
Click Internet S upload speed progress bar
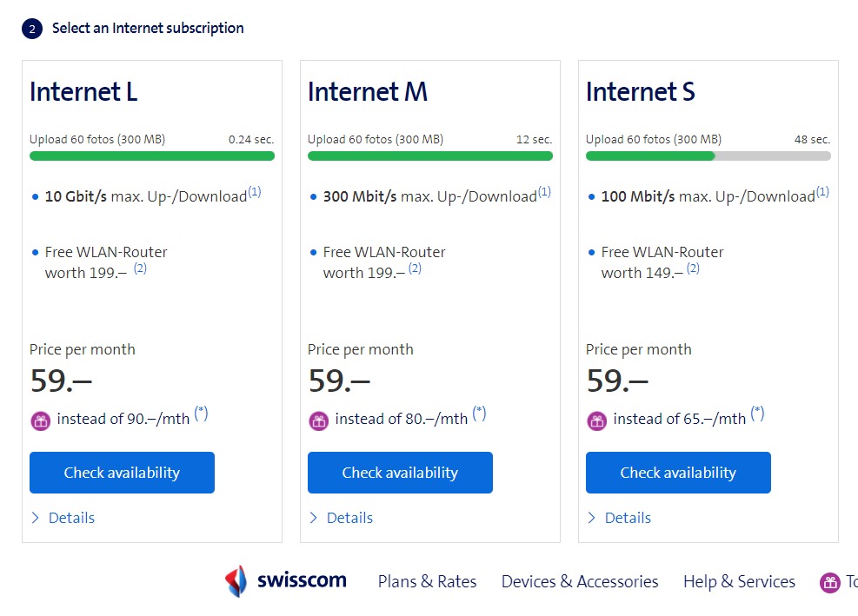pos(708,156)
